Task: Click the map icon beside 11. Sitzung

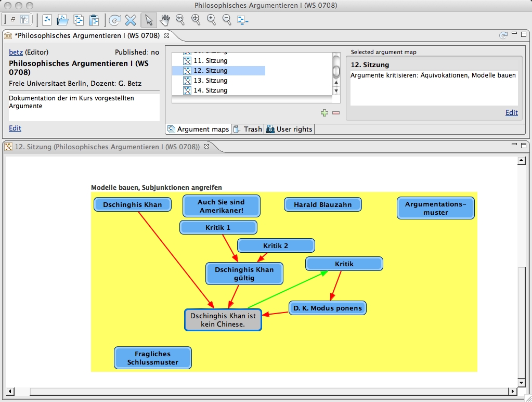Action: (187, 61)
